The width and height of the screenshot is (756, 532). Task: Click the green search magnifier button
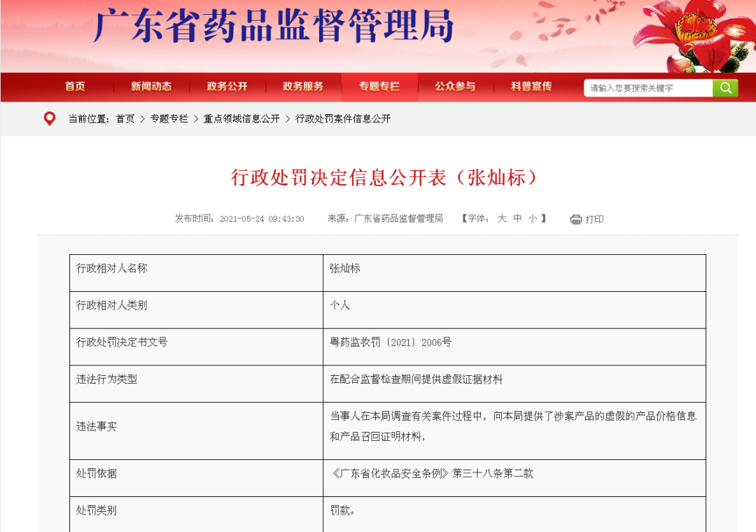click(x=725, y=87)
